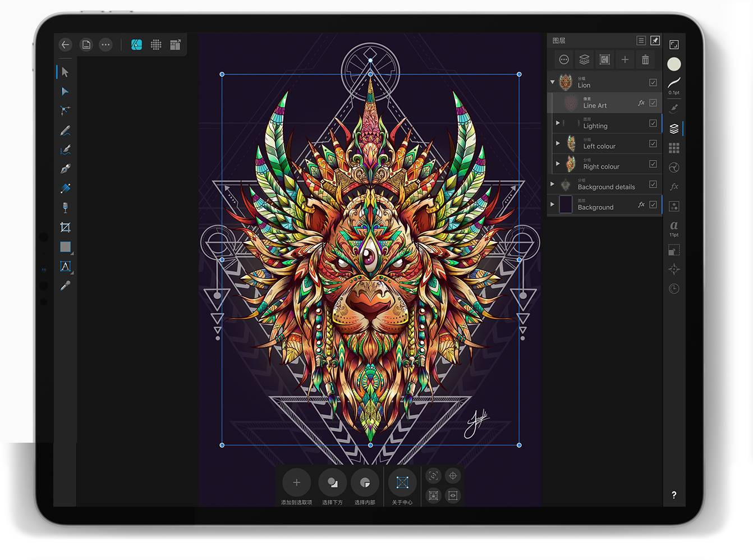The height and width of the screenshot is (560, 753).
Task: Expand the Background layer
Action: pos(553,204)
